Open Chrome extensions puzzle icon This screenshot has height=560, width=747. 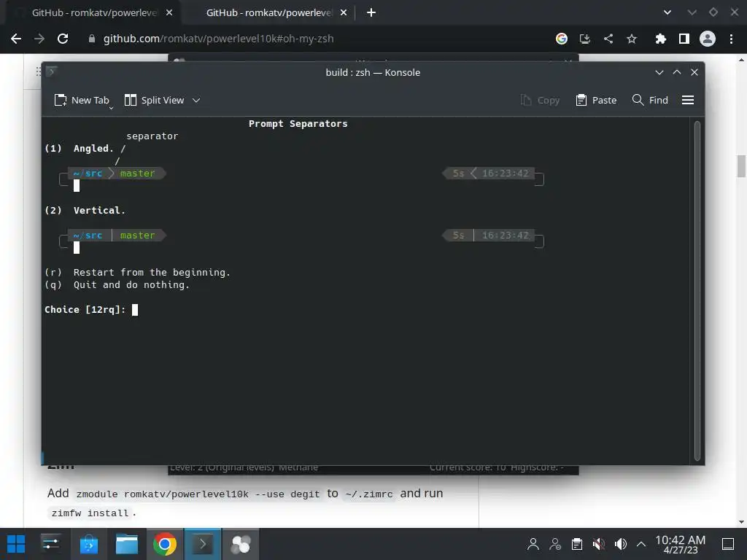[x=660, y=39]
